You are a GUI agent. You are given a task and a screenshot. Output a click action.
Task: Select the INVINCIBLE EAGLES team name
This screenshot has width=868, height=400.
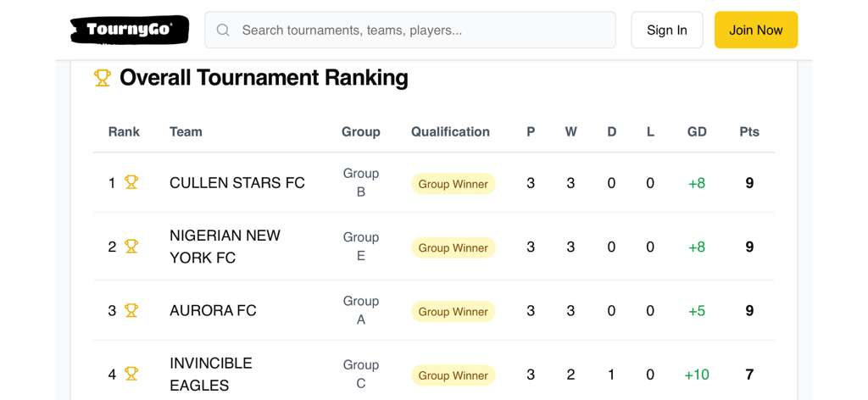pyautogui.click(x=211, y=374)
